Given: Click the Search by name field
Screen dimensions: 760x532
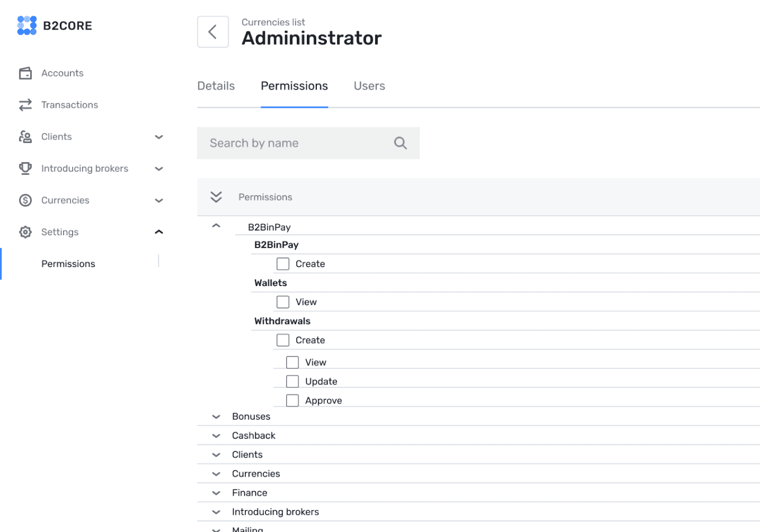Looking at the screenshot, I should click(308, 143).
